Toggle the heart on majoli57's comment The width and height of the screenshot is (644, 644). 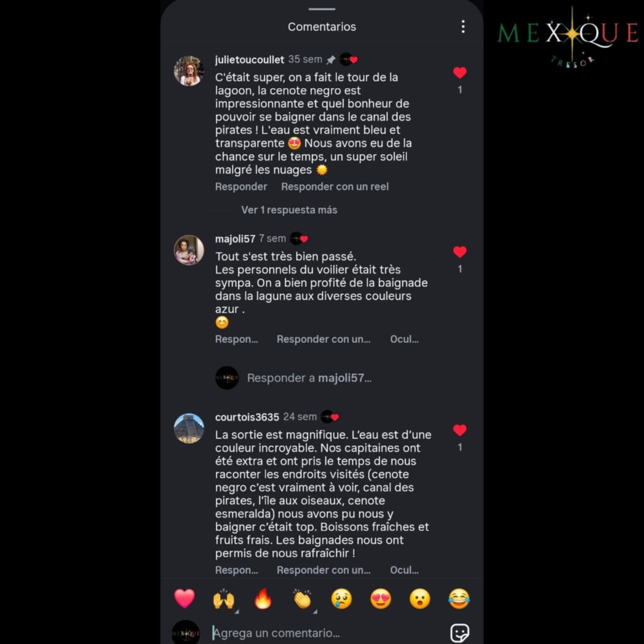[460, 252]
